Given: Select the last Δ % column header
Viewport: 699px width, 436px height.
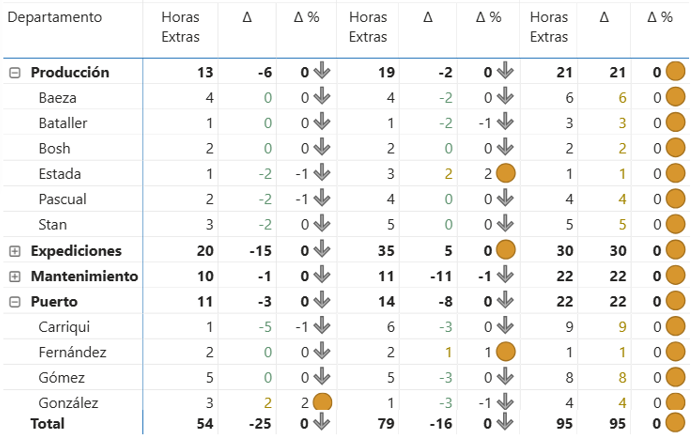Looking at the screenshot, I should [x=660, y=17].
